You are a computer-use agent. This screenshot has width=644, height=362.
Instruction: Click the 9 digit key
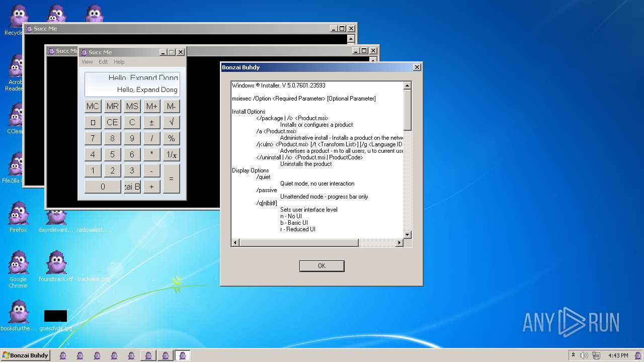pos(132,138)
